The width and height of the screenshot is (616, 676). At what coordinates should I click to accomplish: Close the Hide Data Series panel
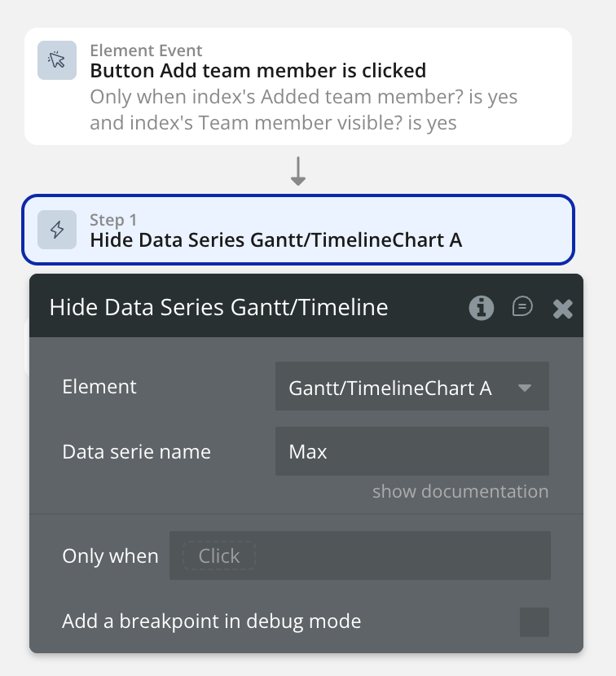[563, 308]
